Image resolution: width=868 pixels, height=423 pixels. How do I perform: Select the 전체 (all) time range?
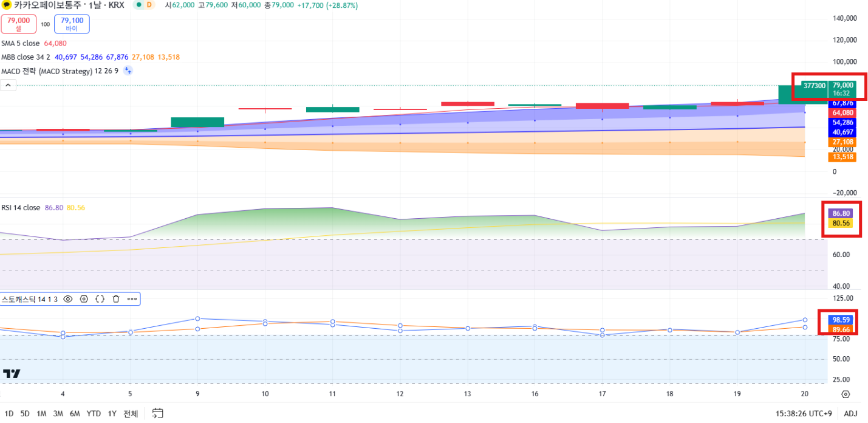(x=131, y=414)
